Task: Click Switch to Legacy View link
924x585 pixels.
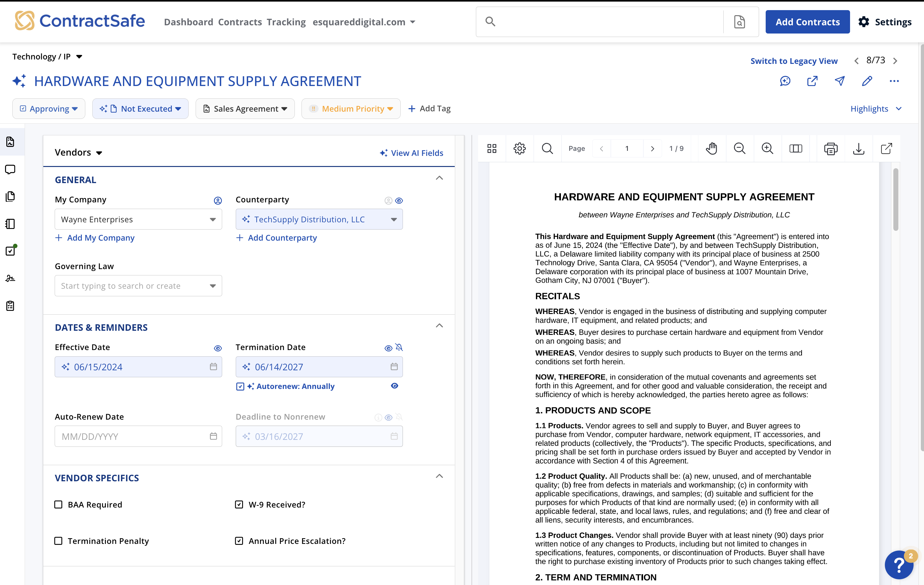Action: pyautogui.click(x=794, y=61)
